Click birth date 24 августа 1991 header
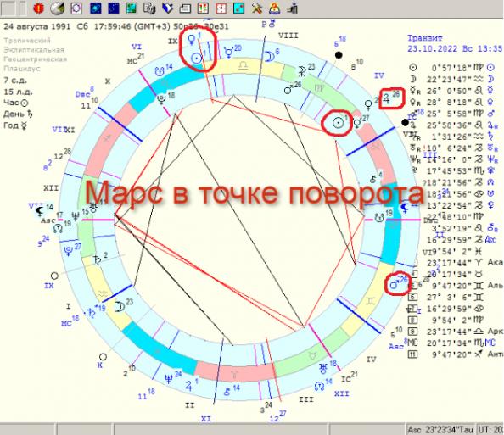The width and height of the screenshot is (504, 435). coord(36,26)
